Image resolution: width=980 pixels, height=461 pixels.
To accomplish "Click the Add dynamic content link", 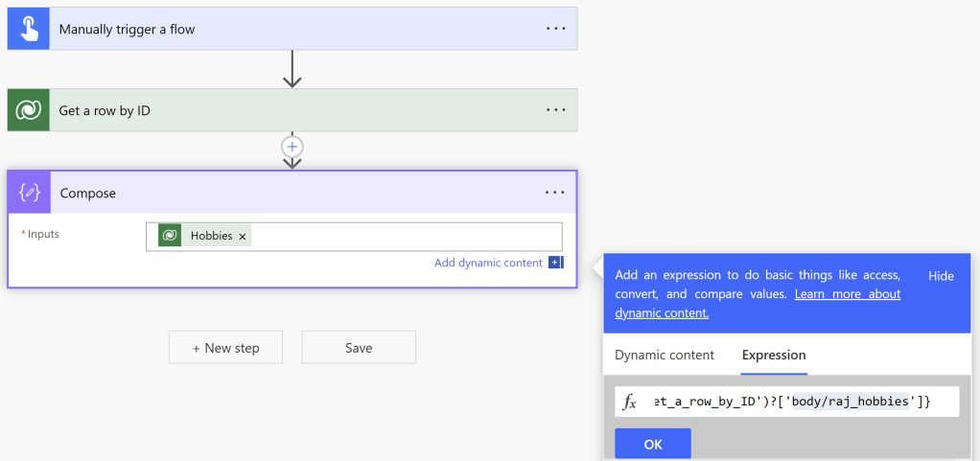I will (x=488, y=263).
